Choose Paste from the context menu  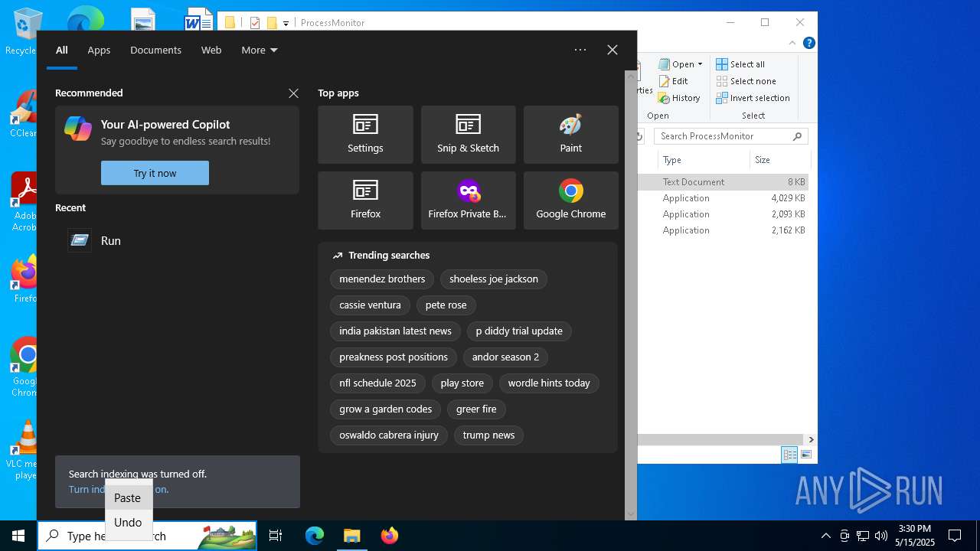pyautogui.click(x=128, y=497)
